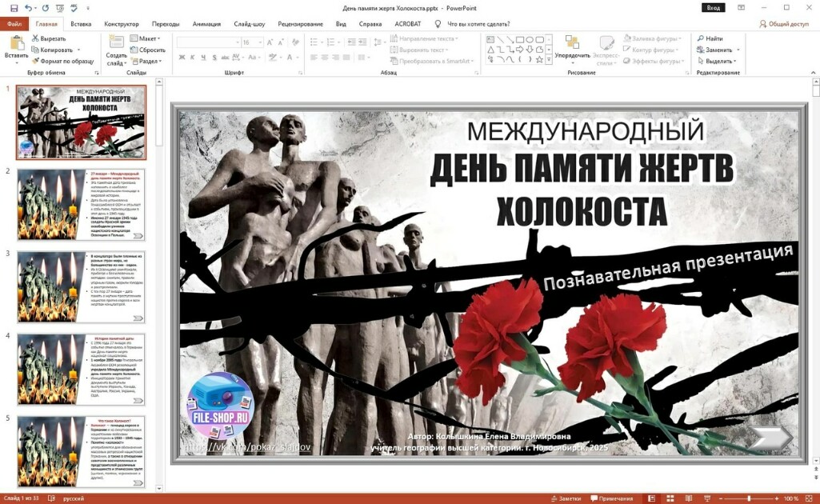The width and height of the screenshot is (820, 504).
Task: Click the Вход sign-in button
Action: click(714, 7)
